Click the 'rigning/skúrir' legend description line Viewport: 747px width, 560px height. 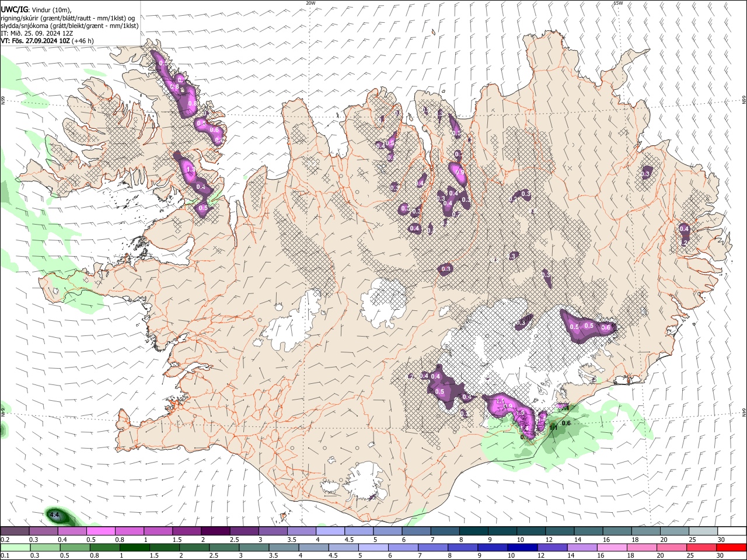pos(68,18)
